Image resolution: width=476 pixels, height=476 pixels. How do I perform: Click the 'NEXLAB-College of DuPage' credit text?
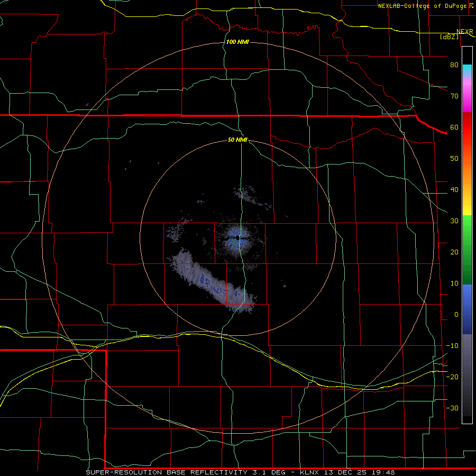pyautogui.click(x=422, y=6)
